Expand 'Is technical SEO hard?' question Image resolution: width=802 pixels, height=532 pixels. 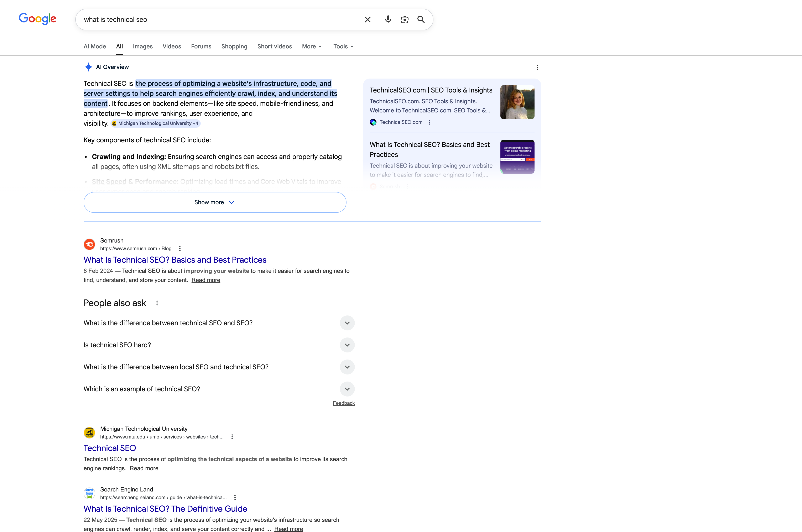pyautogui.click(x=347, y=345)
